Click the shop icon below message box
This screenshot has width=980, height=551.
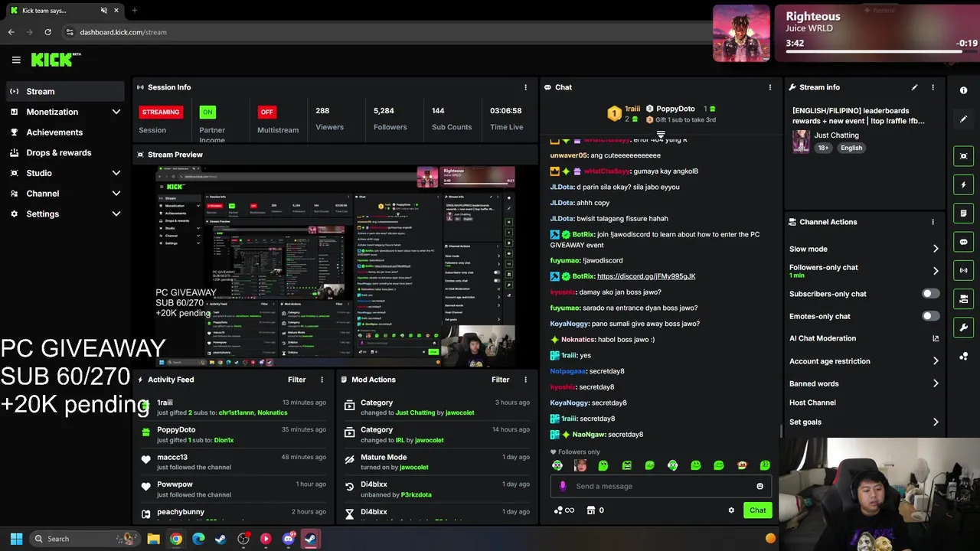tap(590, 510)
